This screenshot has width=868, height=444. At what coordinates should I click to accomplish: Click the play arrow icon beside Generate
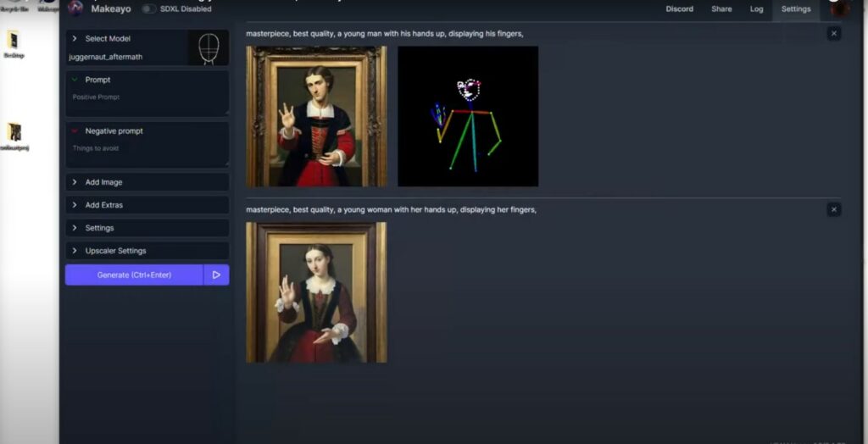[x=216, y=275]
